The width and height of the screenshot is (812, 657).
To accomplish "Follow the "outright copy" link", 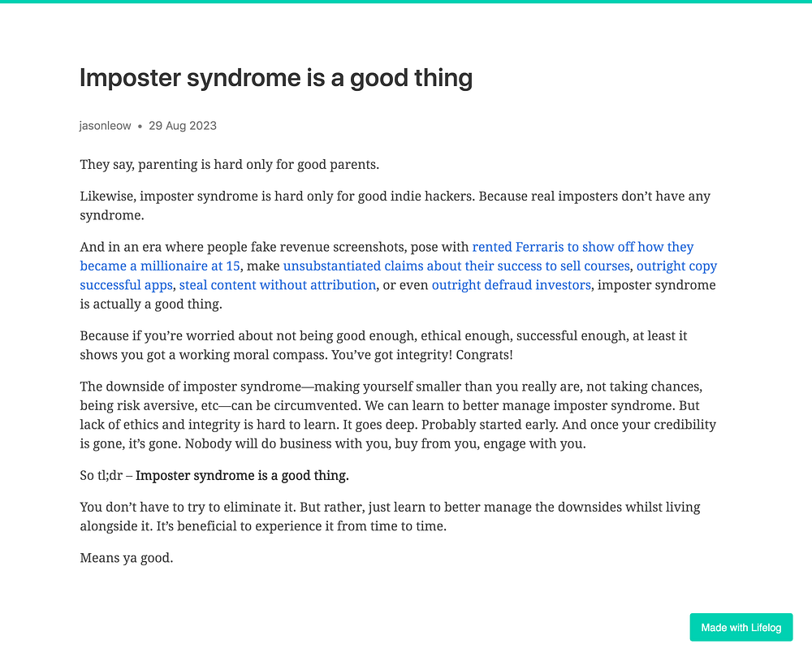I will point(676,266).
